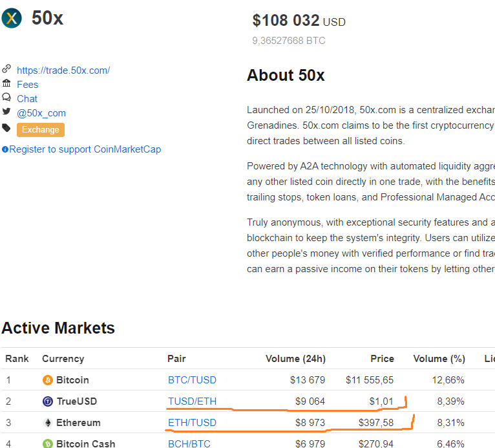The width and height of the screenshot is (495, 448).
Task: Click the $11 555,65 price cell
Action: pos(370,380)
